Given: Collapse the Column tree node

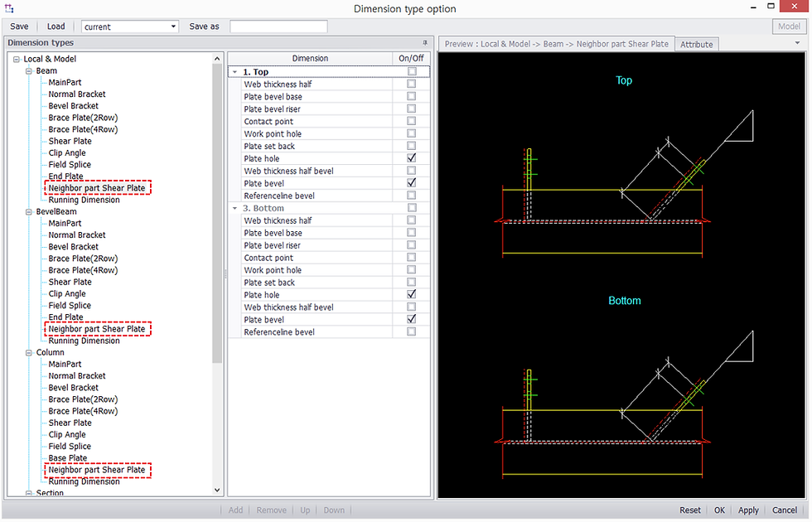Looking at the screenshot, I should pos(29,353).
